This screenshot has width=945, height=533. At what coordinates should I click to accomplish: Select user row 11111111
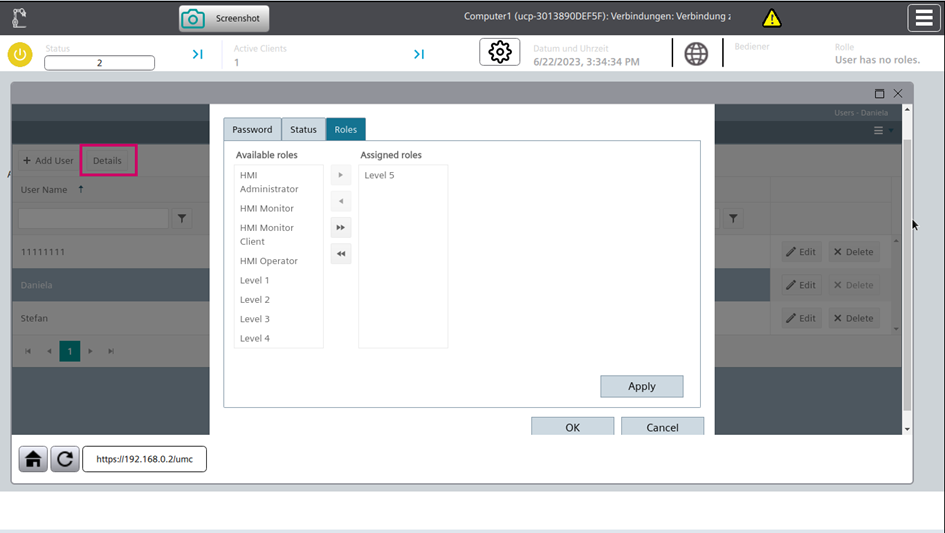[x=111, y=252]
